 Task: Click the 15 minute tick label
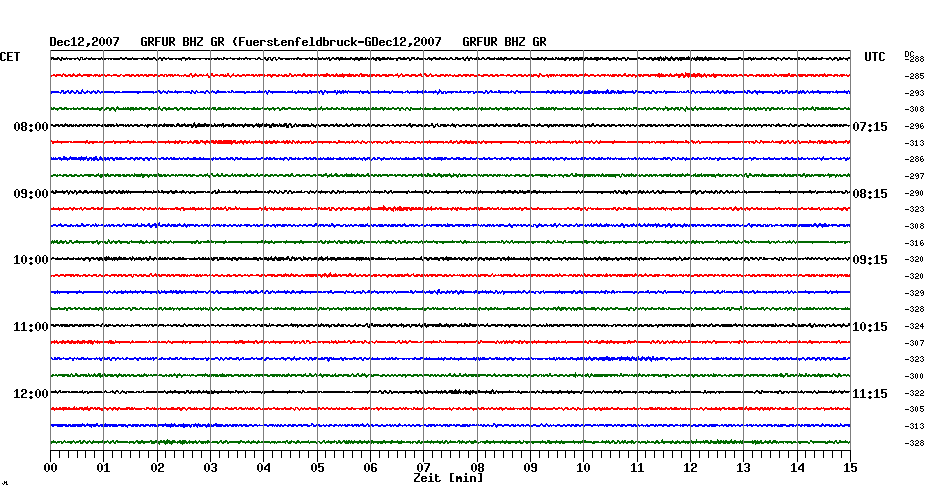point(850,468)
